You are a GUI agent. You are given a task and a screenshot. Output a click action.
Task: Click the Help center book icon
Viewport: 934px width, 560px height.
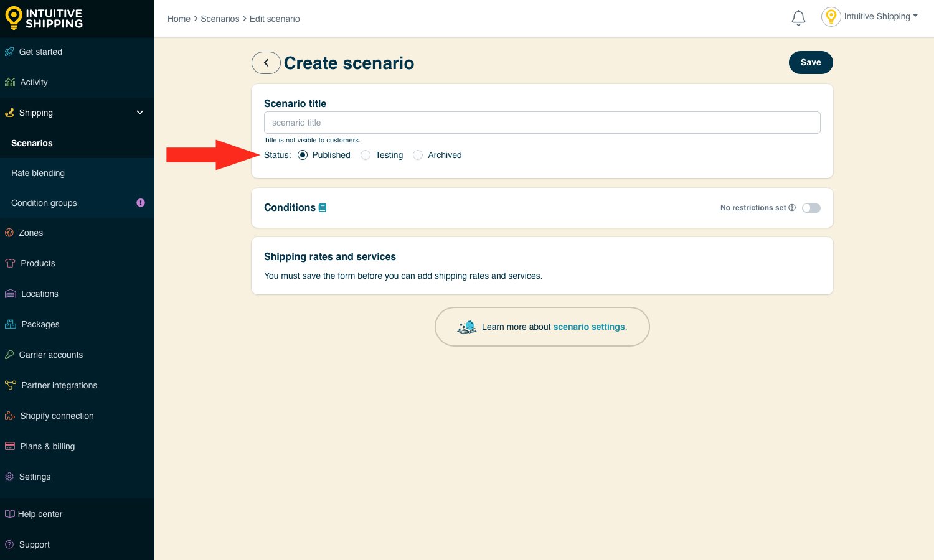[x=10, y=514]
